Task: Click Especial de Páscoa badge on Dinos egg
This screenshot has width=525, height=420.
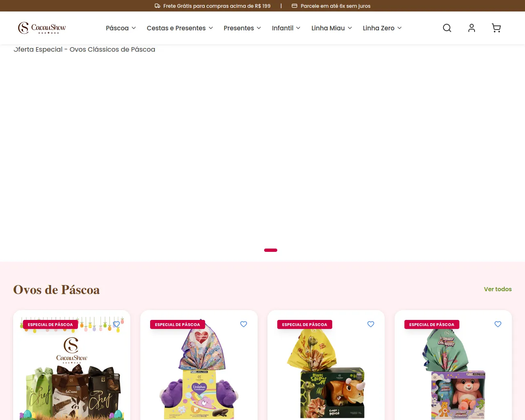Action: [305, 324]
